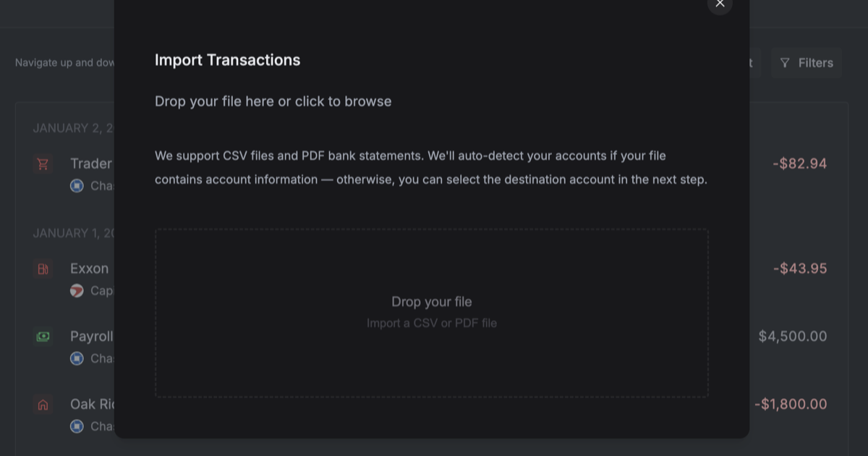The width and height of the screenshot is (868, 456).
Task: Click the cash icon beside the Payroll entry
Action: tap(43, 337)
